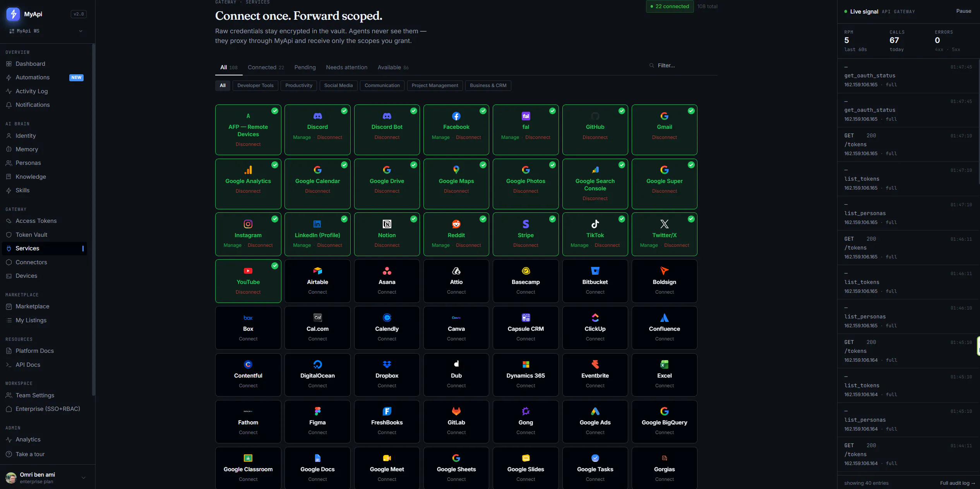Filter by Social Media category

[x=338, y=85]
